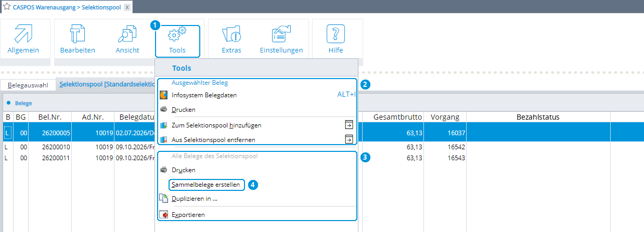Click the Tools gear button

click(x=177, y=41)
